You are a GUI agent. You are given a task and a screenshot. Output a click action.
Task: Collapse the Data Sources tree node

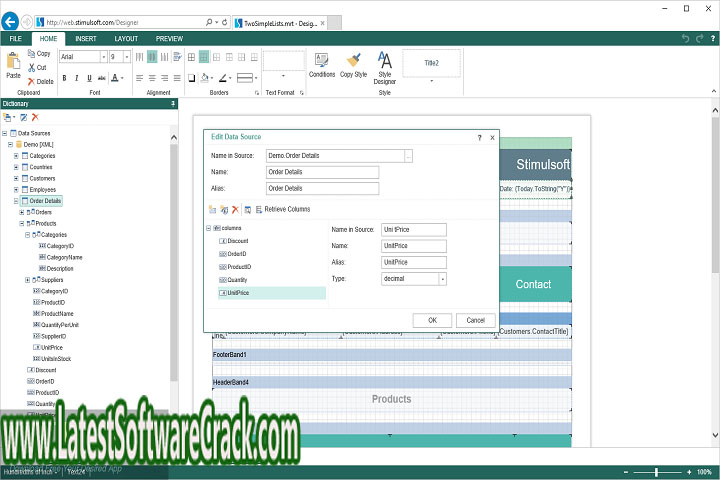pos(5,133)
